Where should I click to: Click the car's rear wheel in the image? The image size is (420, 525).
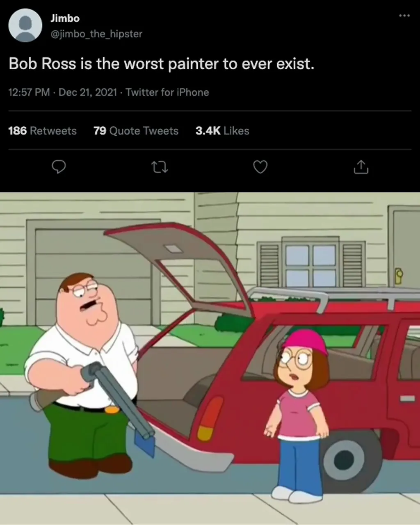click(x=351, y=461)
